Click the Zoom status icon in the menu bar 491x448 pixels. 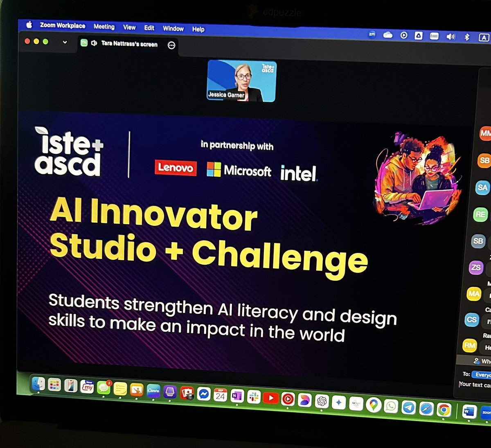pyautogui.click(x=372, y=34)
